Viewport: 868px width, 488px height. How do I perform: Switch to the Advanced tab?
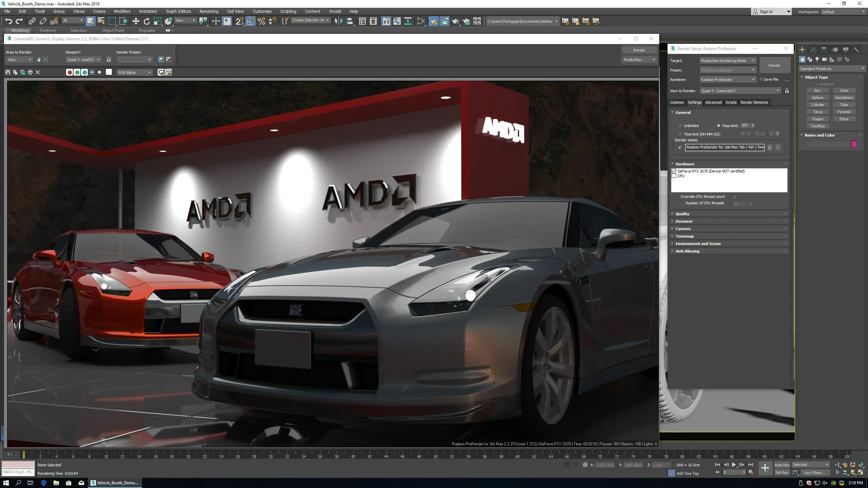pyautogui.click(x=713, y=102)
